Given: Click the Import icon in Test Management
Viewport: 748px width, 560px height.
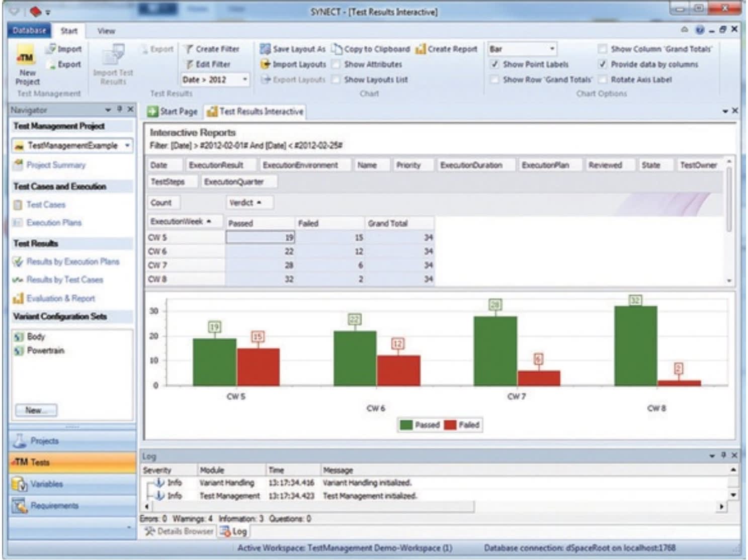Looking at the screenshot, I should tap(51, 49).
